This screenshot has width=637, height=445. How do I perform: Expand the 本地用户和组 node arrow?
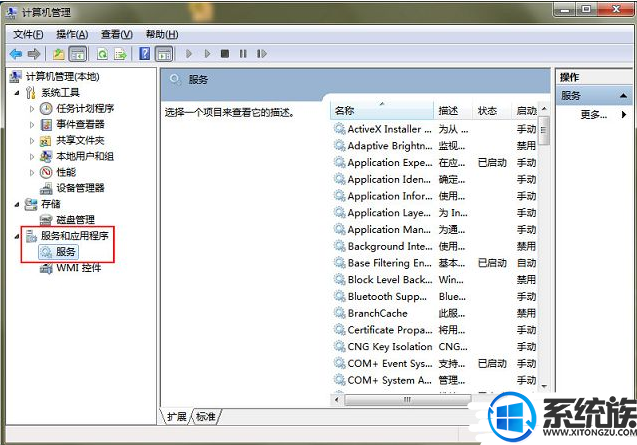(x=32, y=156)
